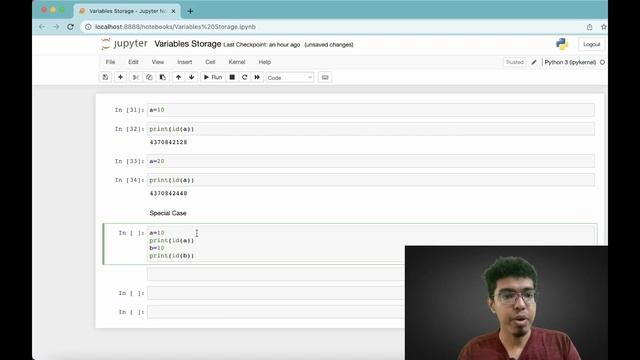This screenshot has width=640, height=360.
Task: Restart kernel and run all cells icon
Action: pos(257,77)
